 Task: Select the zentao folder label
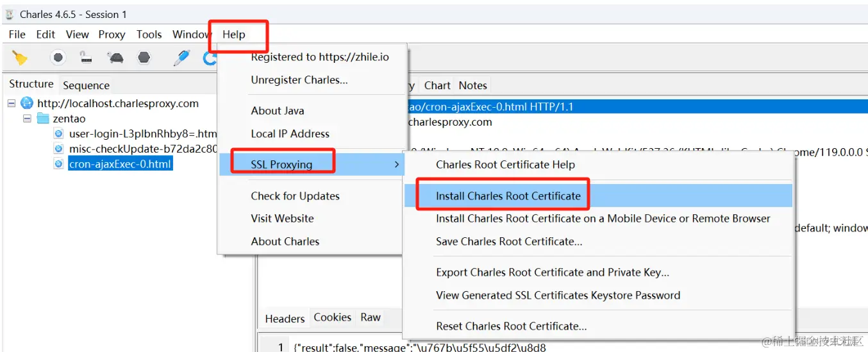click(69, 119)
